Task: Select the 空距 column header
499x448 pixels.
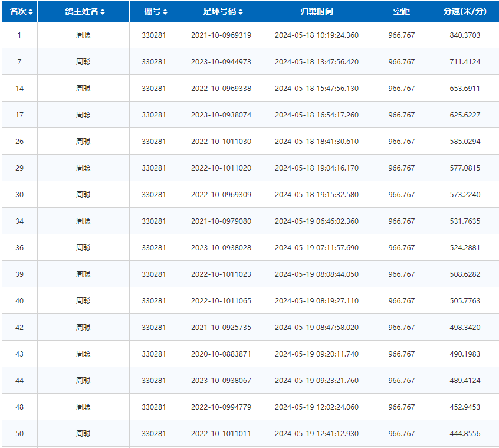Action: click(402, 12)
